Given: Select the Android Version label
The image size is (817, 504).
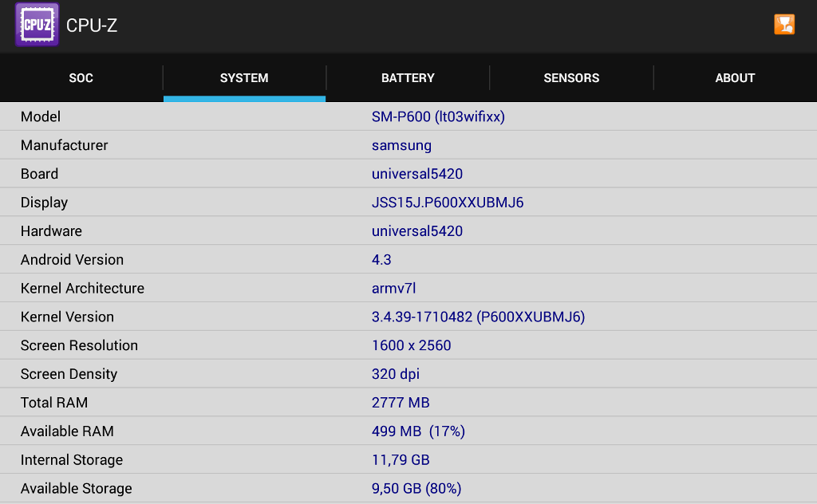Looking at the screenshot, I should pyautogui.click(x=73, y=260).
